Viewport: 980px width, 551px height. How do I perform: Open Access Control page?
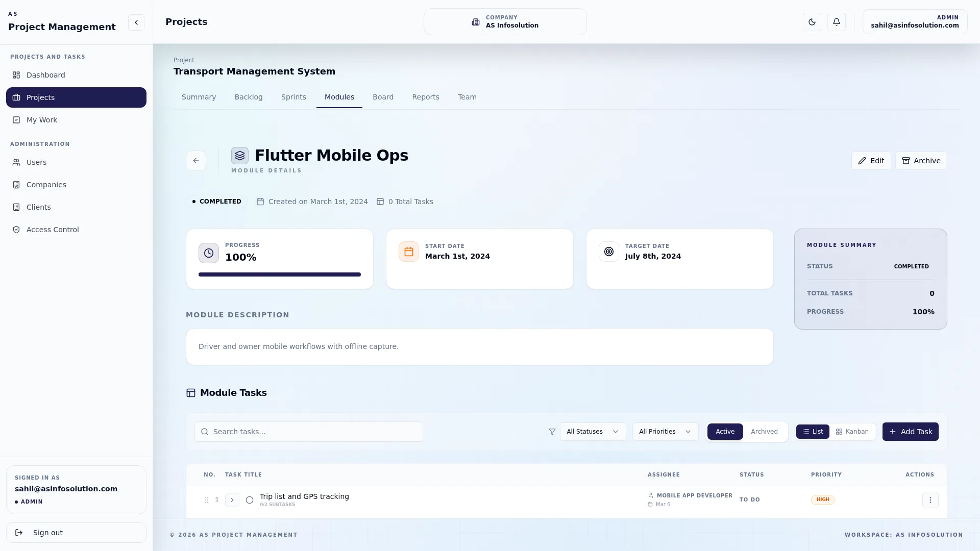[76, 230]
